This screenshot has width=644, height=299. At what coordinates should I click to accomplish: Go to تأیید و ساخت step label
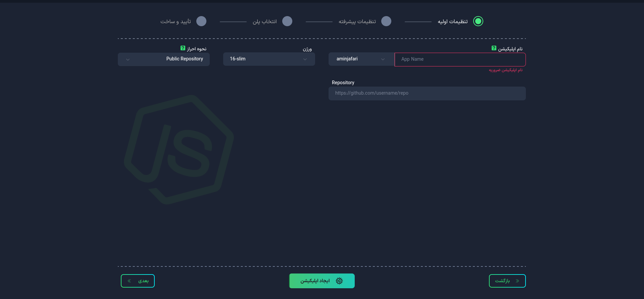click(x=176, y=21)
